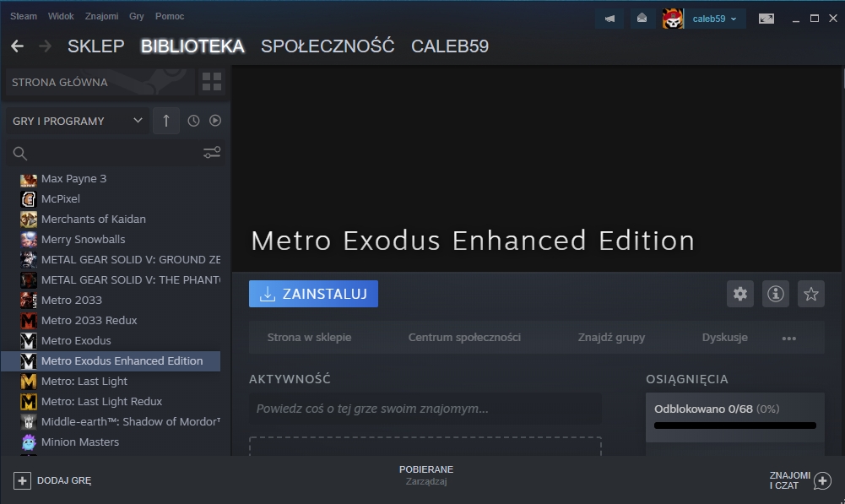Open the announcements megaphone icon
The image size is (845, 504).
click(609, 19)
